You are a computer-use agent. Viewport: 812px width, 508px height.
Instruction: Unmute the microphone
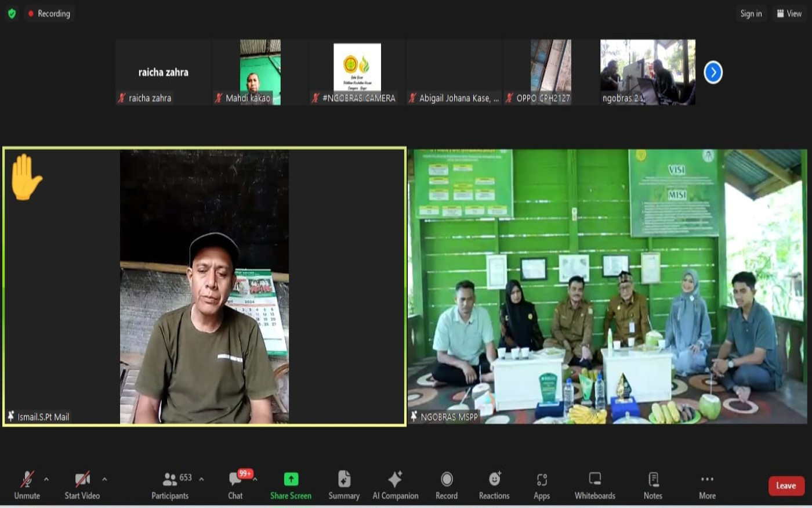pos(27,485)
